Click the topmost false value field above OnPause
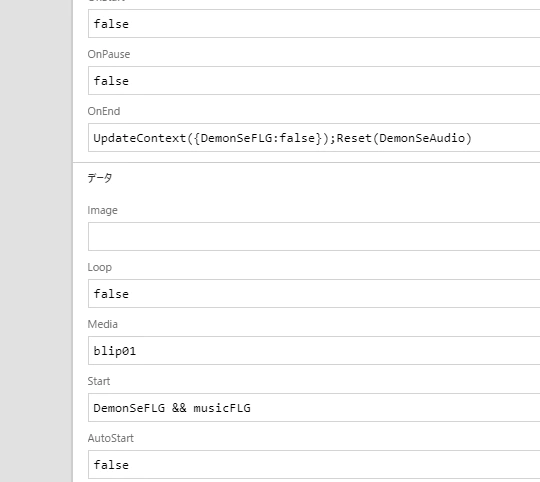The image size is (540, 482). pyautogui.click(x=314, y=23)
